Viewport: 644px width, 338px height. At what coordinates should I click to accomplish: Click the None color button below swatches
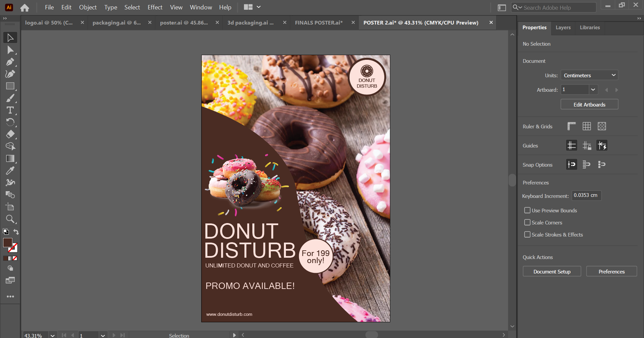click(x=15, y=258)
